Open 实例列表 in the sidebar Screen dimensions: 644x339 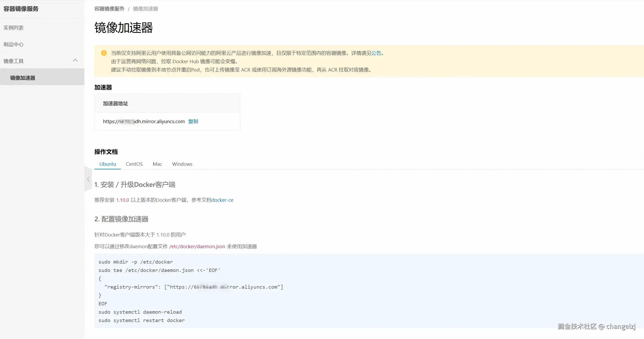pyautogui.click(x=14, y=28)
